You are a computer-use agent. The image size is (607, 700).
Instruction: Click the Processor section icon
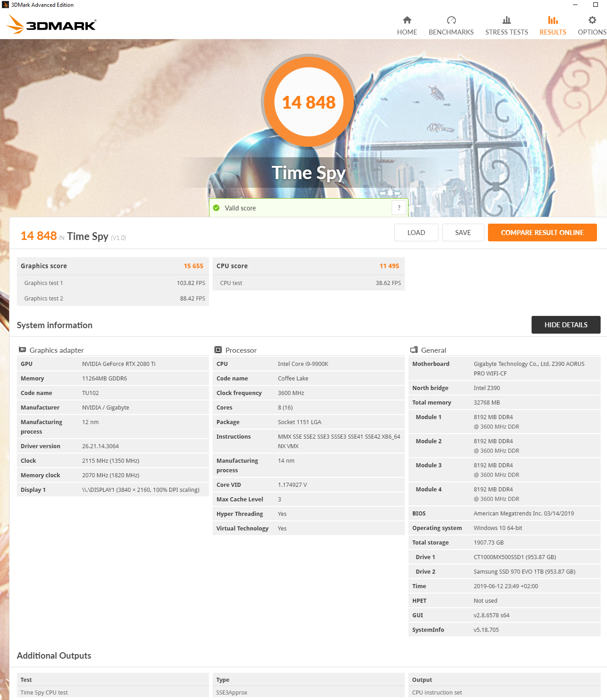[x=218, y=350]
